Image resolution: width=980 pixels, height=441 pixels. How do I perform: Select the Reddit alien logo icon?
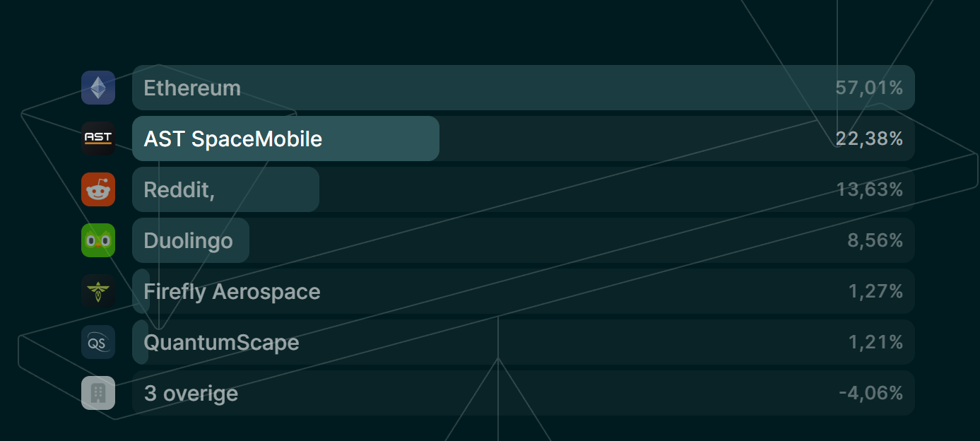pos(98,189)
